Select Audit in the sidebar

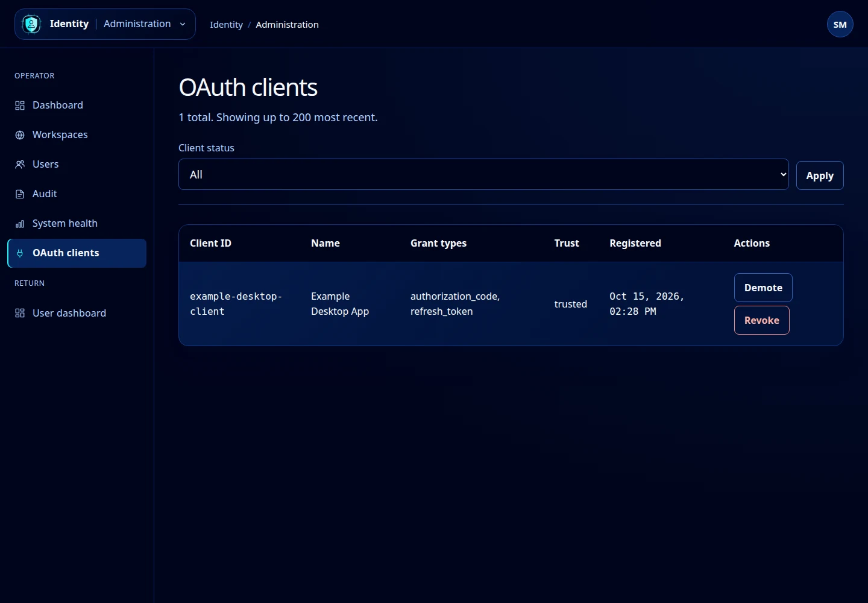[77, 194]
